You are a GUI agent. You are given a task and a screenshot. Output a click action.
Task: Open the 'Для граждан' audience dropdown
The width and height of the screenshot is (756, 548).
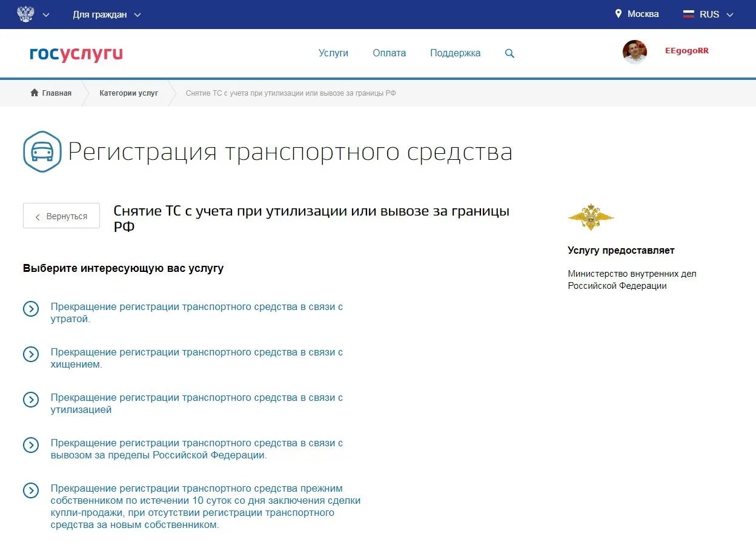point(107,15)
